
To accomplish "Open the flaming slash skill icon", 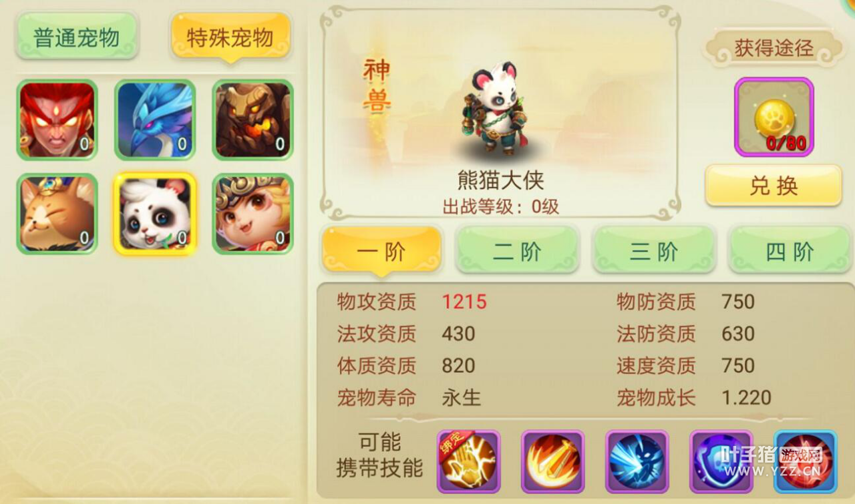I will click(553, 461).
